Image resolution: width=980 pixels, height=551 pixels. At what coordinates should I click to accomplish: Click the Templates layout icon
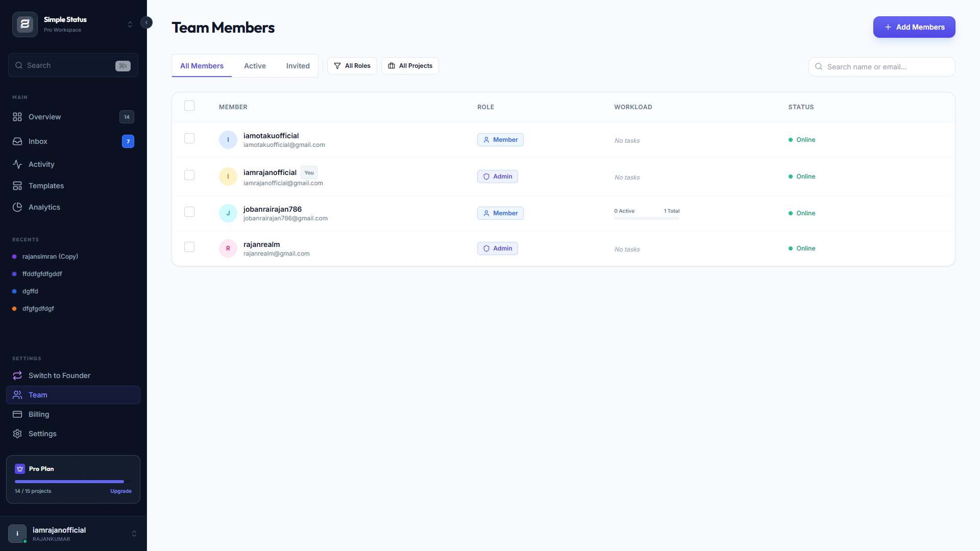17,186
